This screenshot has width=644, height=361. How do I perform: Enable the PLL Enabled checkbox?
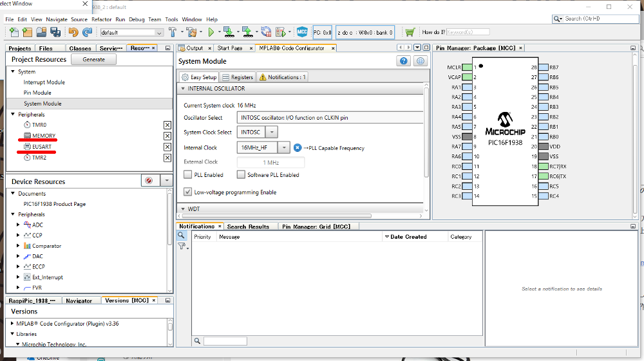pyautogui.click(x=187, y=175)
